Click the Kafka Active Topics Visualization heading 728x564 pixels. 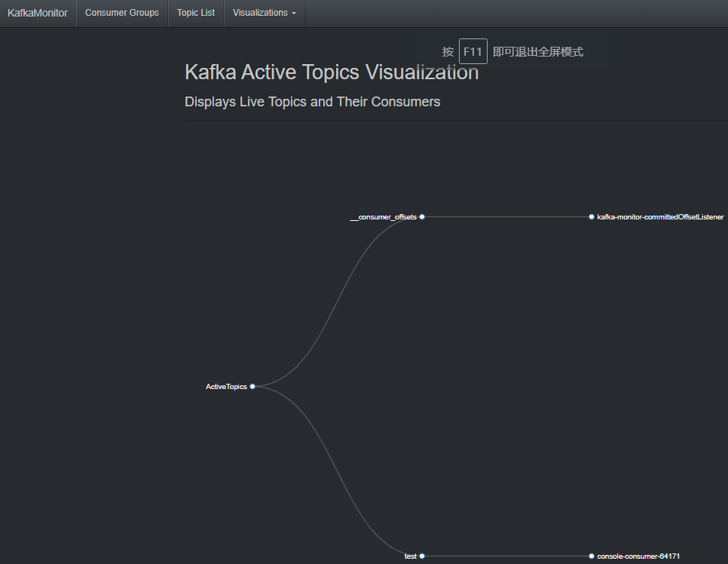click(332, 72)
